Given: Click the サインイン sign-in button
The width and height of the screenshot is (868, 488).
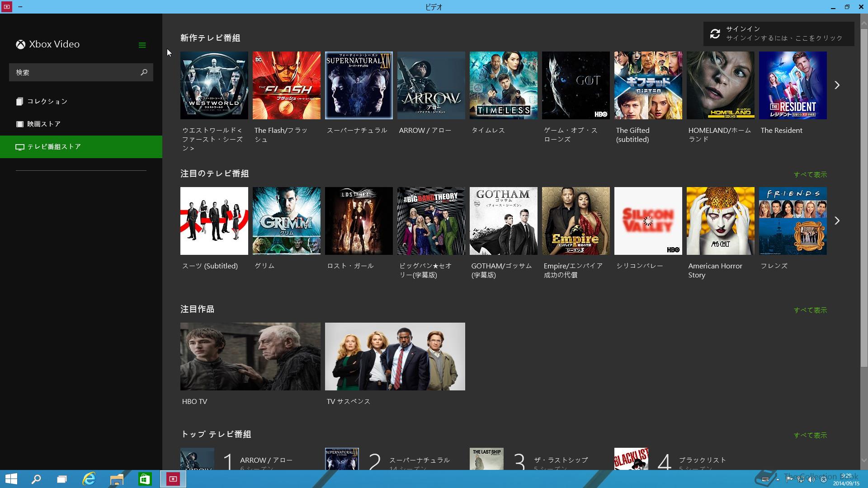Looking at the screenshot, I should (x=779, y=34).
